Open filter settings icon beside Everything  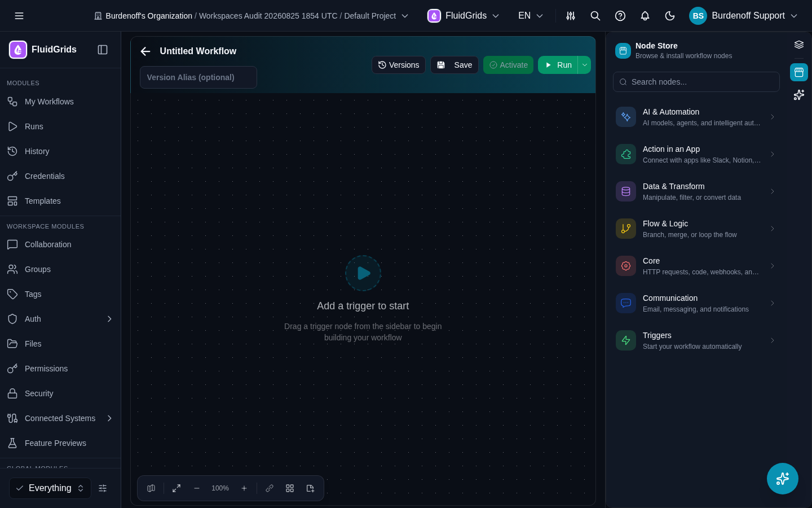[103, 488]
